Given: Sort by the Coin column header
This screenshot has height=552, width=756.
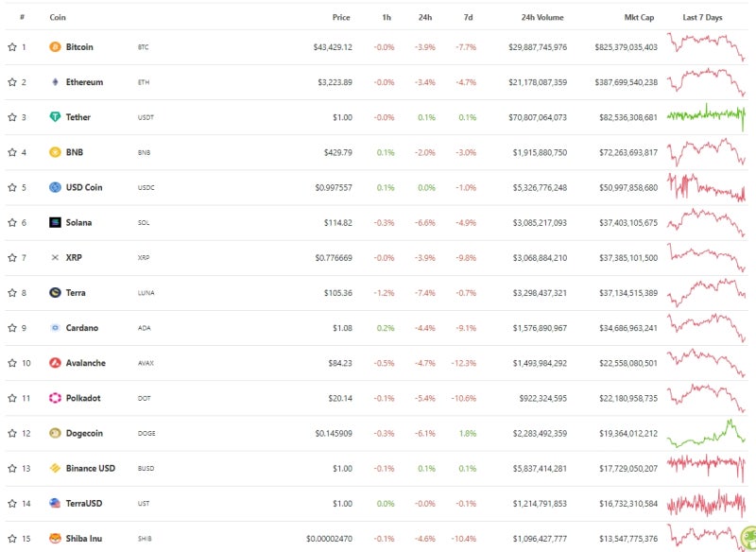Looking at the screenshot, I should click(58, 17).
